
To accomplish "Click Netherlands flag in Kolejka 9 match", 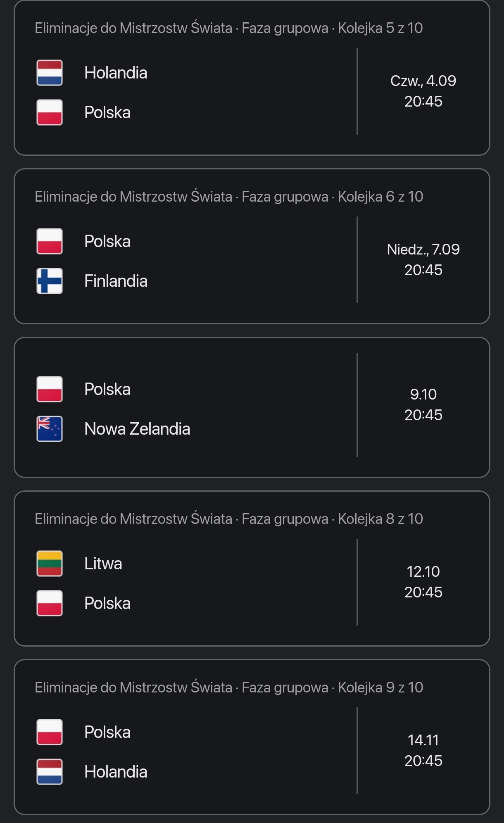I will [x=50, y=772].
